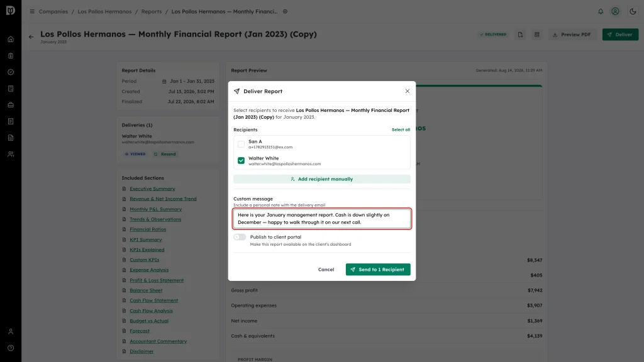Open Accountant Commentary section link

[x=158, y=341]
